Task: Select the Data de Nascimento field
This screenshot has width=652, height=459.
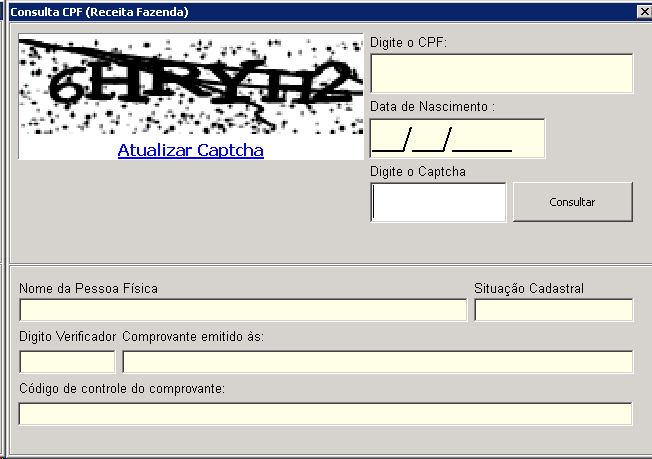Action: pyautogui.click(x=457, y=138)
